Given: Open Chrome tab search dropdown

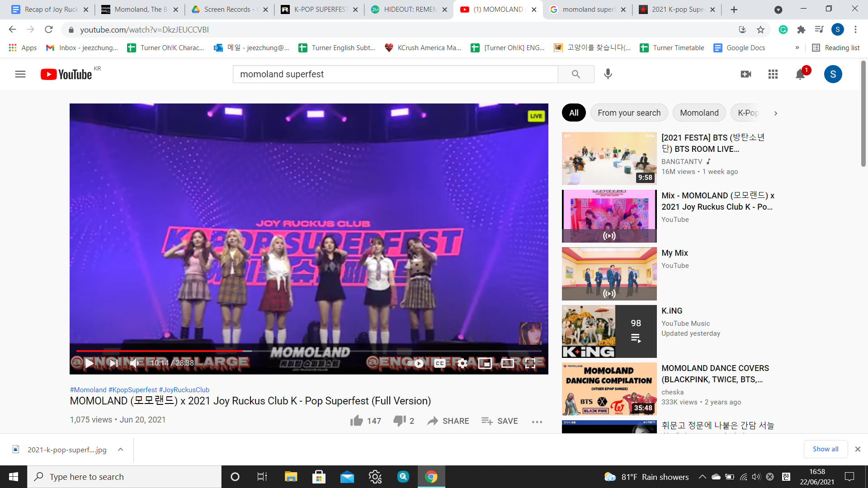Looking at the screenshot, I should tap(778, 9).
